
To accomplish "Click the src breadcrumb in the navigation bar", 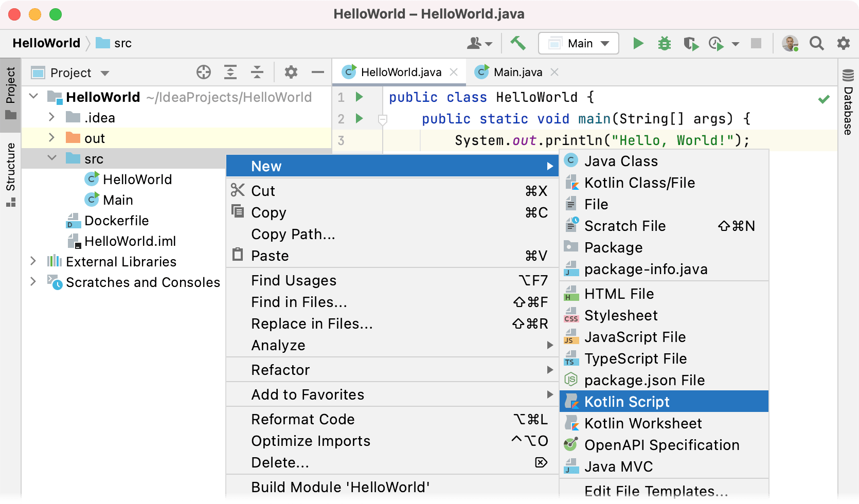I will 121,43.
